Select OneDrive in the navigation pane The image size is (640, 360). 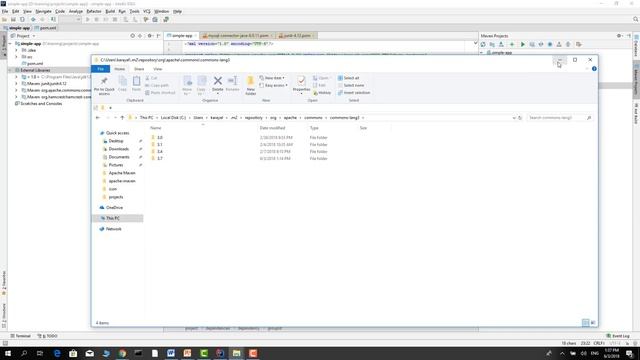coord(114,208)
